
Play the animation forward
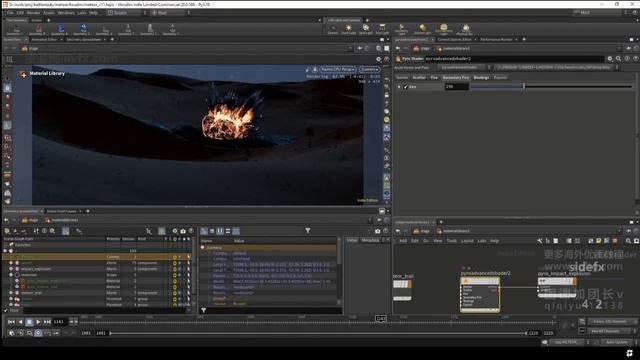(38, 322)
